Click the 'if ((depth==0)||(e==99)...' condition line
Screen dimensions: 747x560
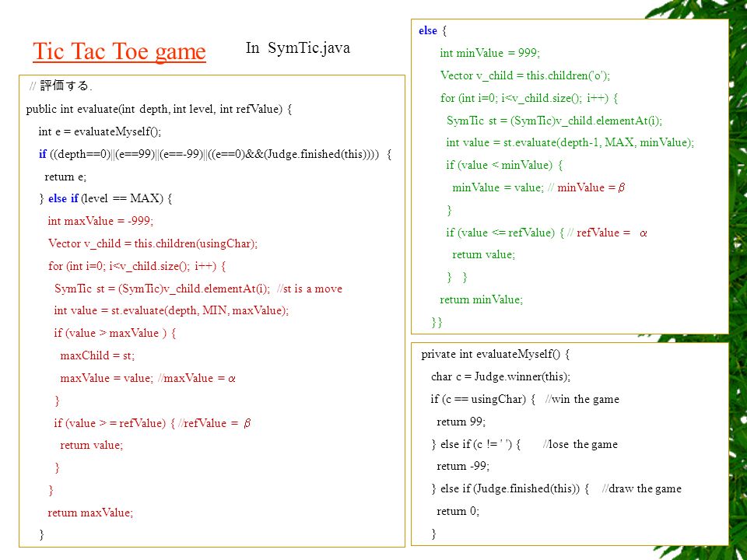pos(215,154)
